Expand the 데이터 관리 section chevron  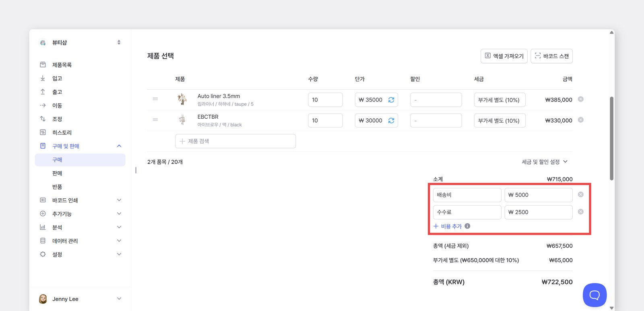coord(119,241)
